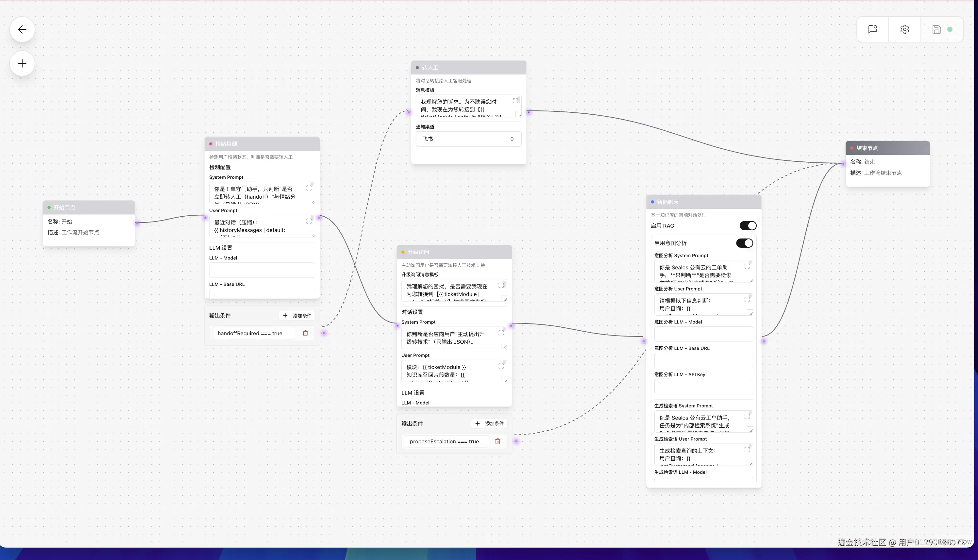Click the back arrow button
This screenshot has width=978, height=560.
coord(22,29)
